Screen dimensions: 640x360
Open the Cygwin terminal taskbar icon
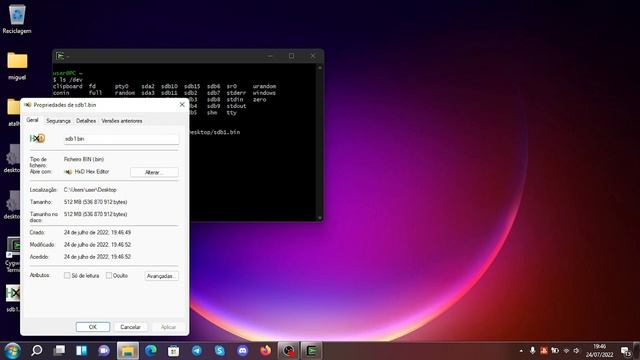pos(311,351)
